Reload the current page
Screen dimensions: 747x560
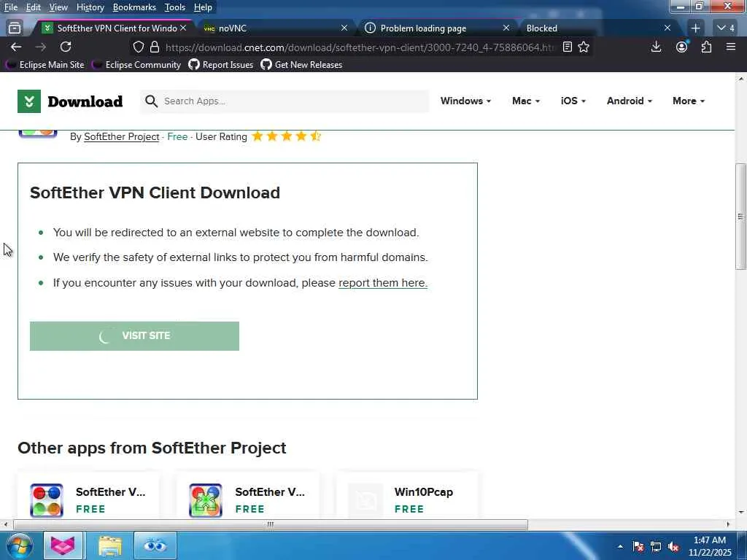(x=66, y=47)
